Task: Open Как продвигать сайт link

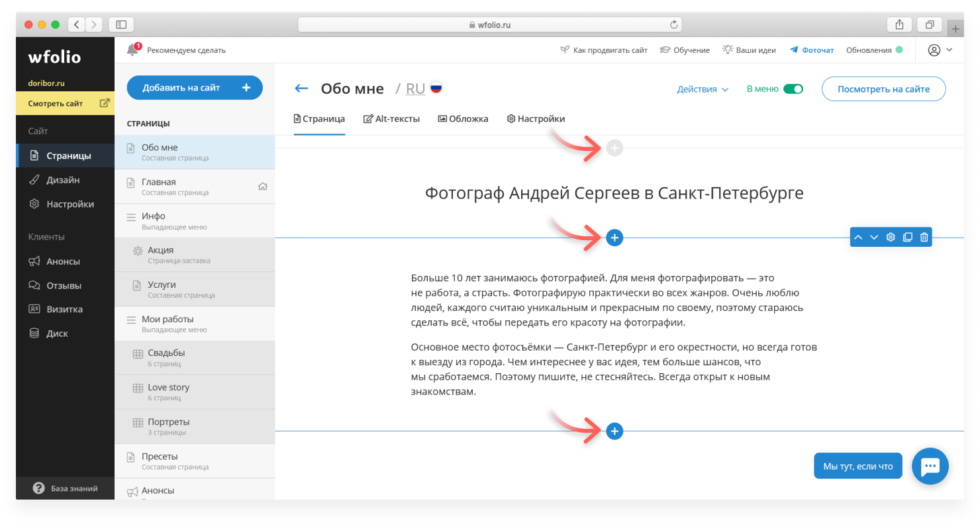Action: click(x=604, y=50)
